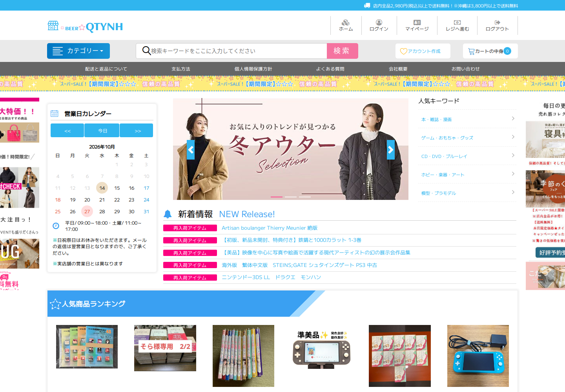Expand CD・DVD・ブルーレイ keyword arrow
The width and height of the screenshot is (565, 392).
pyautogui.click(x=513, y=155)
